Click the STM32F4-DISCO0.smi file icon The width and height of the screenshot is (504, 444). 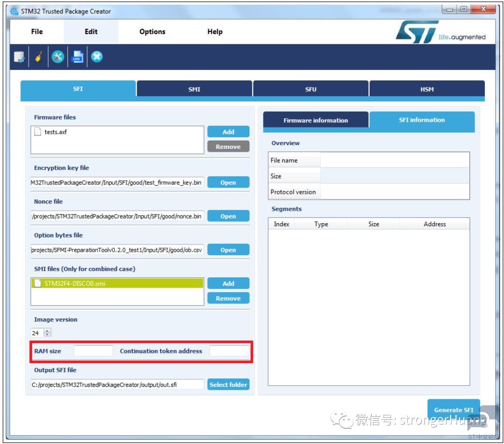coord(38,283)
